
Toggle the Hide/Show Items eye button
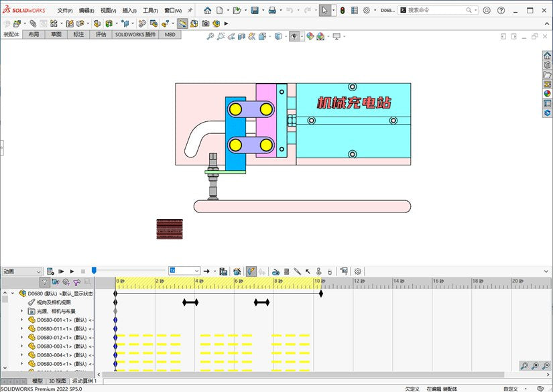point(295,36)
